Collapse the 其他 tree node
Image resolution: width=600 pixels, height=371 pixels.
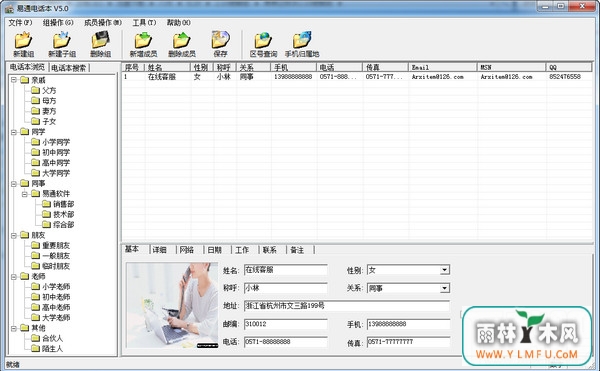point(14,328)
